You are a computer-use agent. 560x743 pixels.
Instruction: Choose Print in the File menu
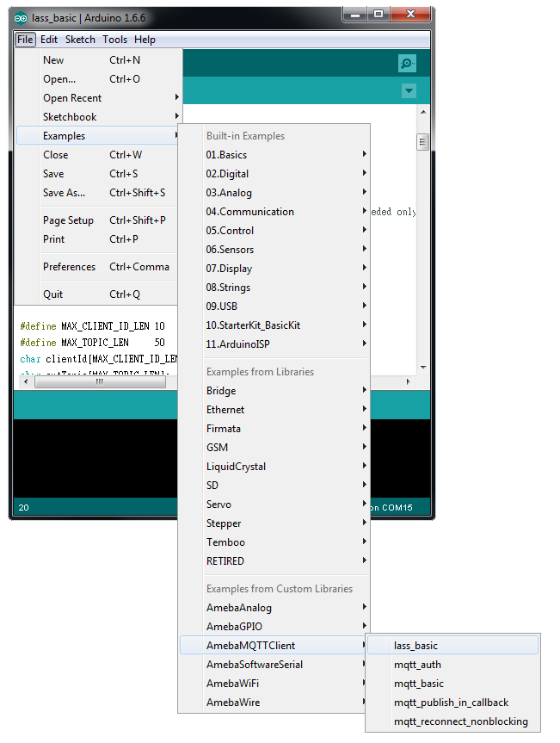point(98,239)
